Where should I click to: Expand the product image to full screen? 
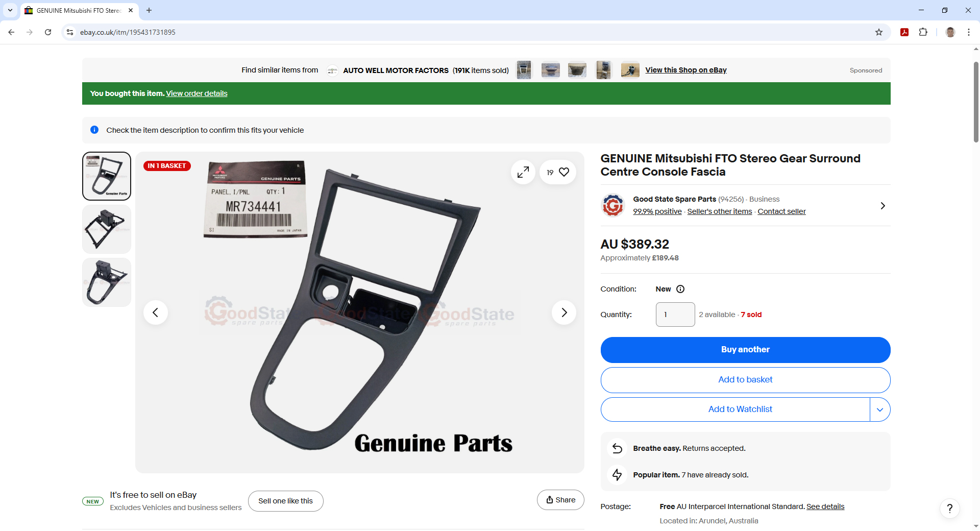point(523,173)
